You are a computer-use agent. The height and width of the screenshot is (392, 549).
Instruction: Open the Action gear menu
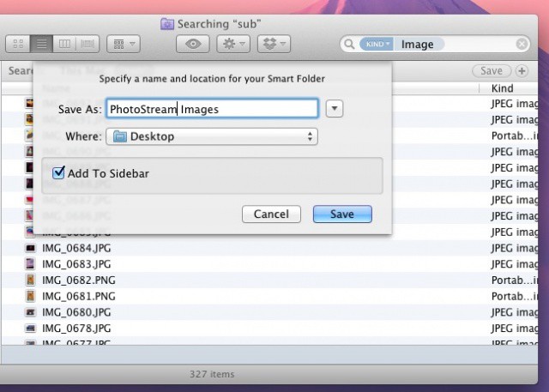point(233,44)
